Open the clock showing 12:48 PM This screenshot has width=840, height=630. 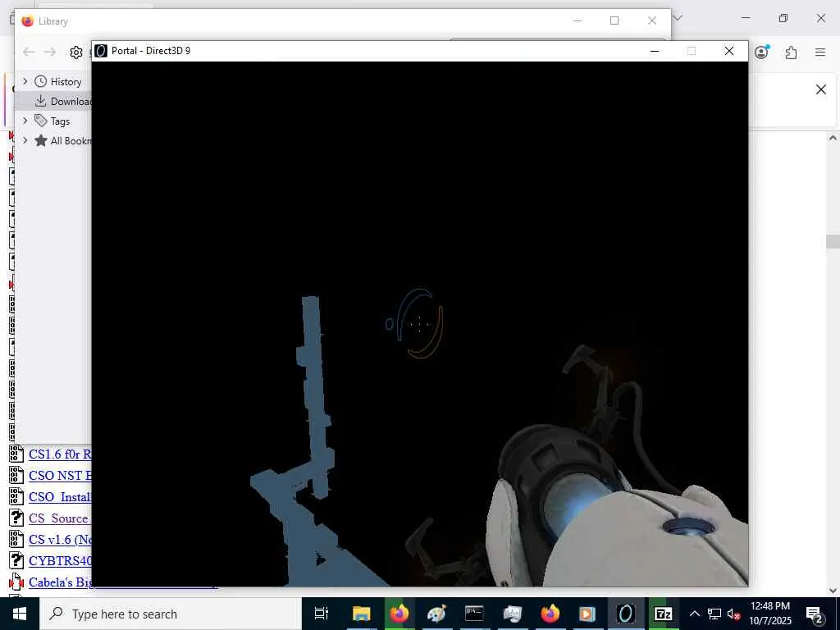coord(769,614)
